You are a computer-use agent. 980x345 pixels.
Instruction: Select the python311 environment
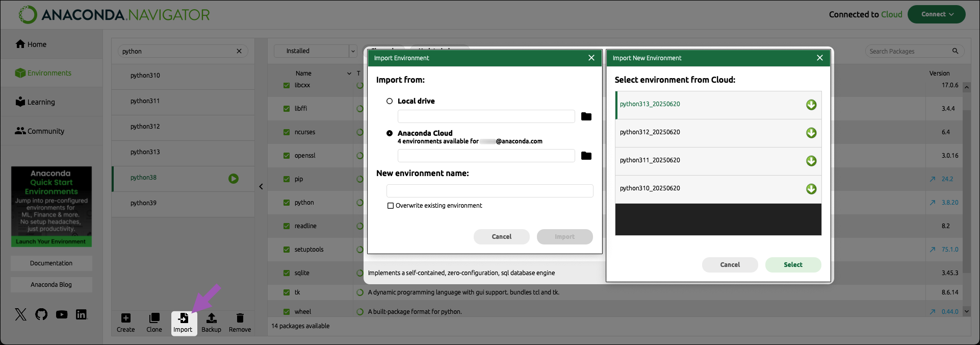click(x=183, y=101)
